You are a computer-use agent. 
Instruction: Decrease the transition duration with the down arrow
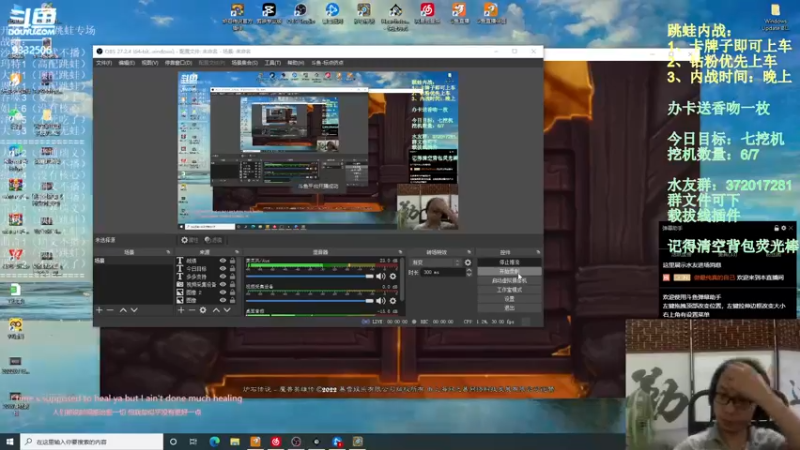[469, 274]
